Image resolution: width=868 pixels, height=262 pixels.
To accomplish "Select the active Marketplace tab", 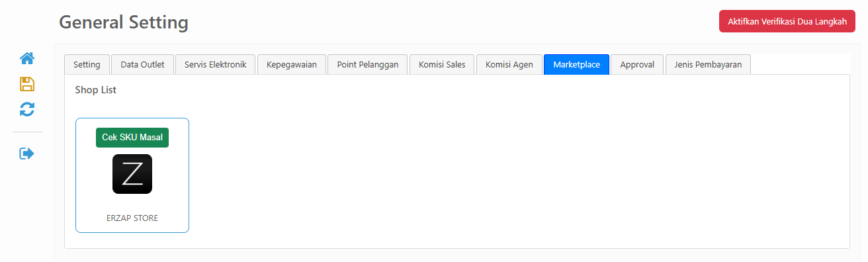I will coord(576,64).
